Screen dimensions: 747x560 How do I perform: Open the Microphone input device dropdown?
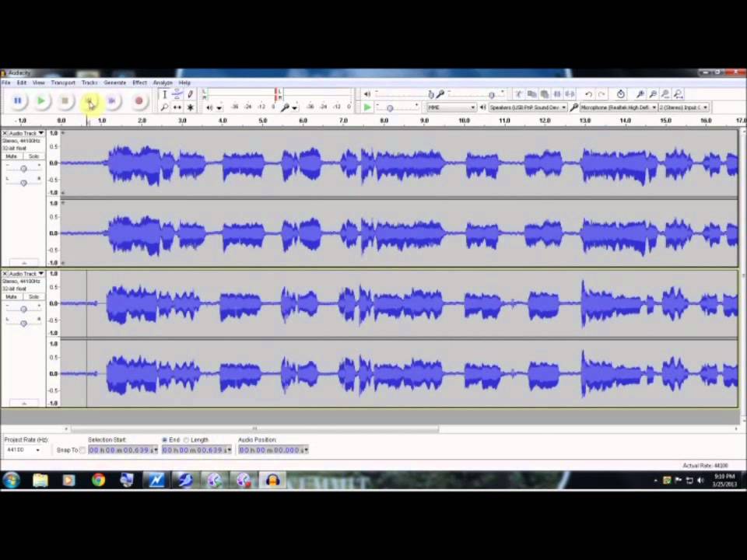click(619, 107)
